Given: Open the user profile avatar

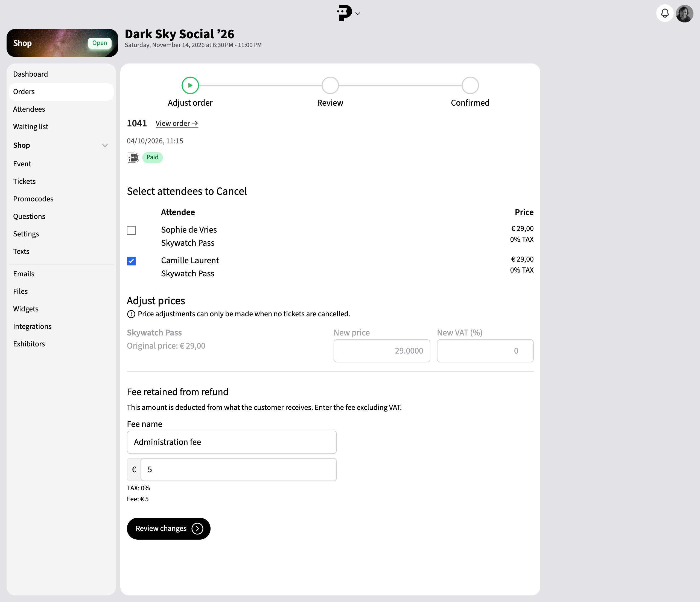Looking at the screenshot, I should (684, 13).
